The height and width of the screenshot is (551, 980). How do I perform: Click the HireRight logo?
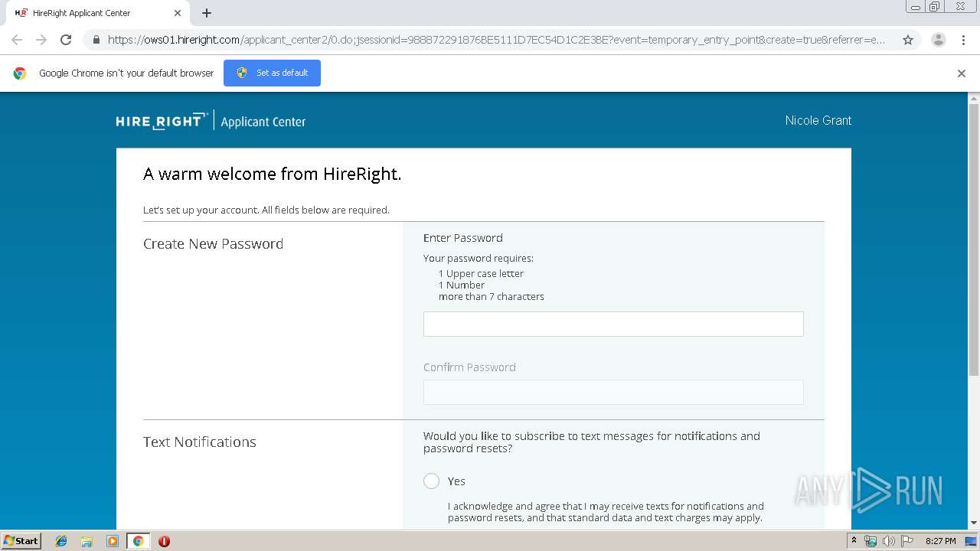[x=162, y=121]
